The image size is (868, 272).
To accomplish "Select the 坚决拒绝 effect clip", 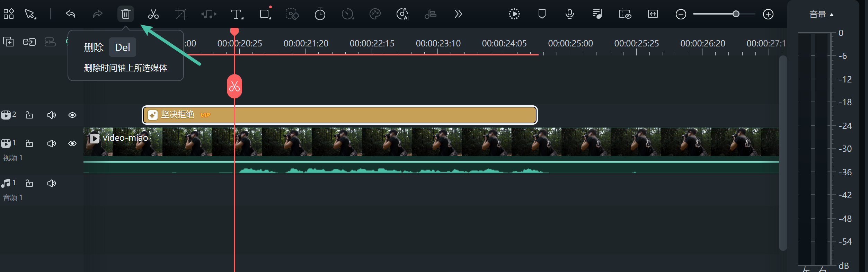I will [x=340, y=115].
